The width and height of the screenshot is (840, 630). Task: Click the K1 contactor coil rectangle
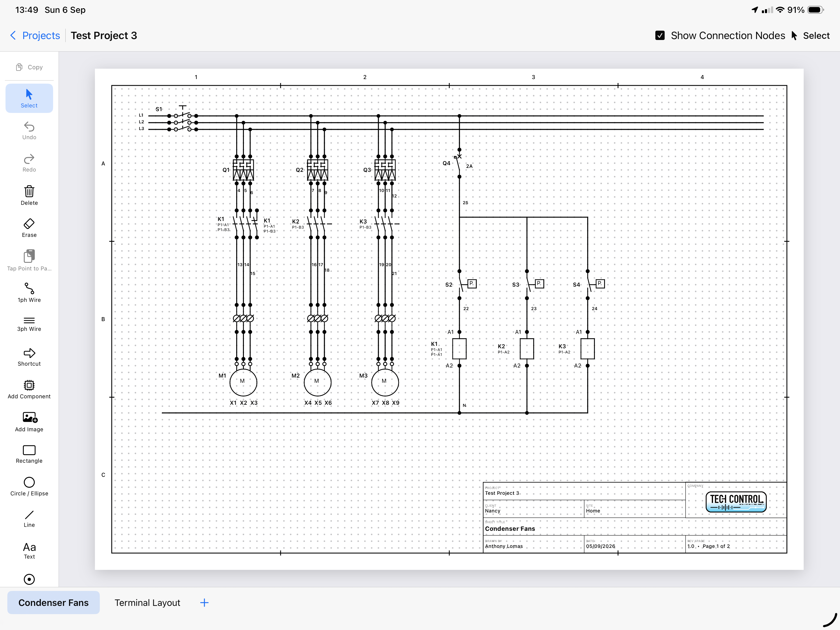[459, 349]
